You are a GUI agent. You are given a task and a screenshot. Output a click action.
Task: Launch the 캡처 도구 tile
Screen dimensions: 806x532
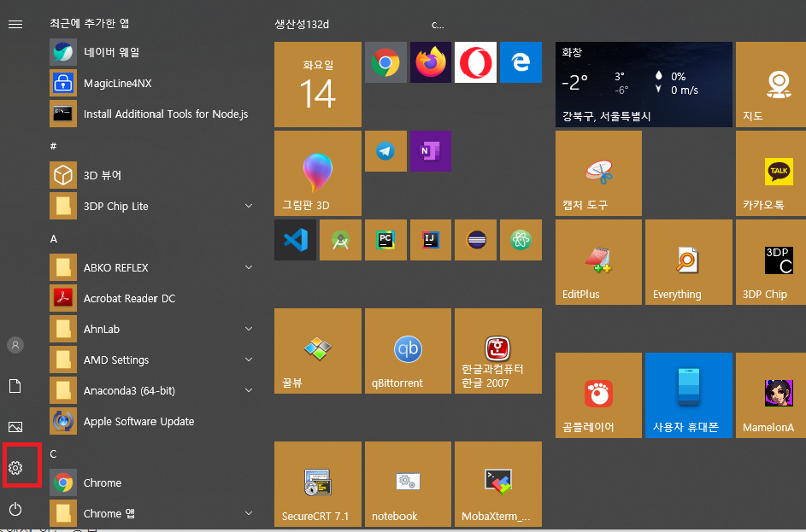(598, 173)
